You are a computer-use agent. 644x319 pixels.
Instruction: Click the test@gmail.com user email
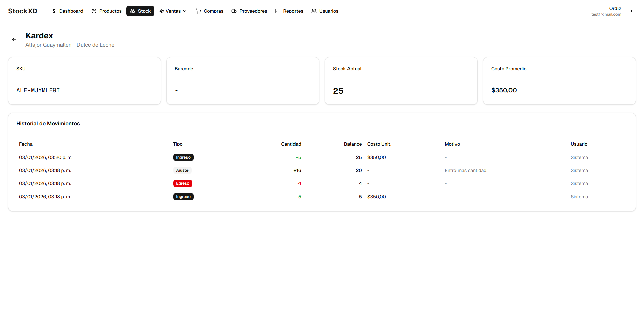click(x=606, y=14)
